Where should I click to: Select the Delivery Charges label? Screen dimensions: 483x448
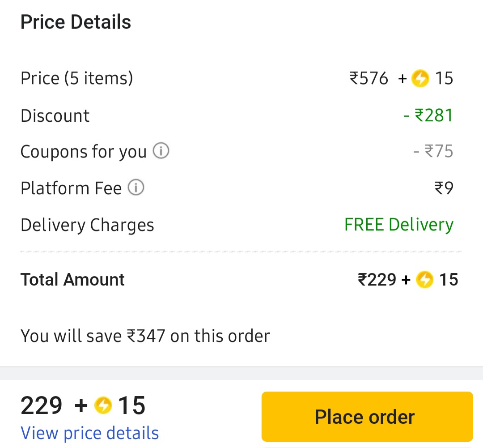pos(87,225)
